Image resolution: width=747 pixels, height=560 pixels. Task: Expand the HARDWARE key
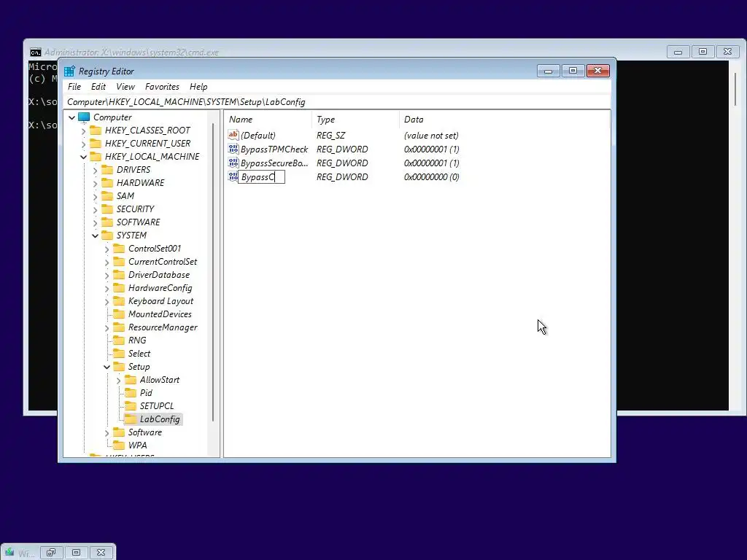click(x=96, y=183)
